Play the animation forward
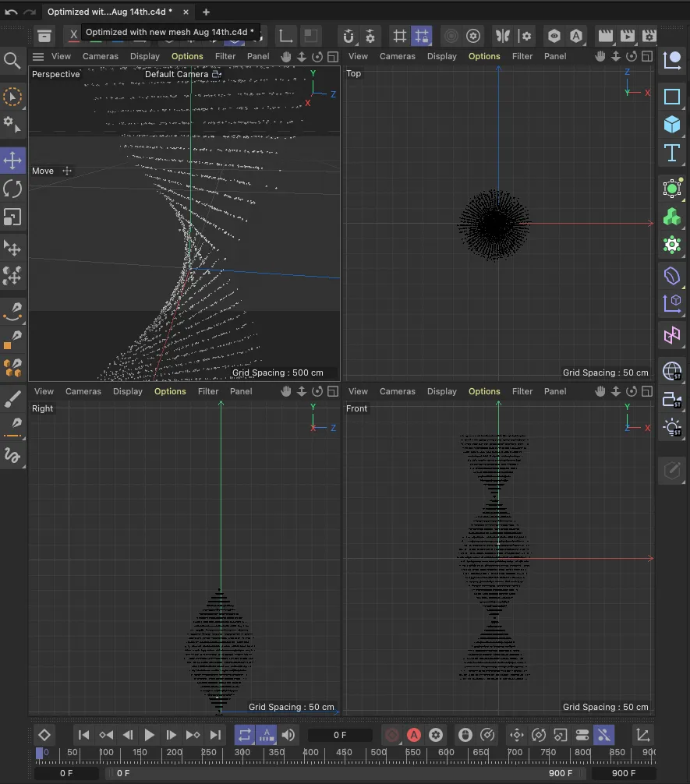 point(149,735)
